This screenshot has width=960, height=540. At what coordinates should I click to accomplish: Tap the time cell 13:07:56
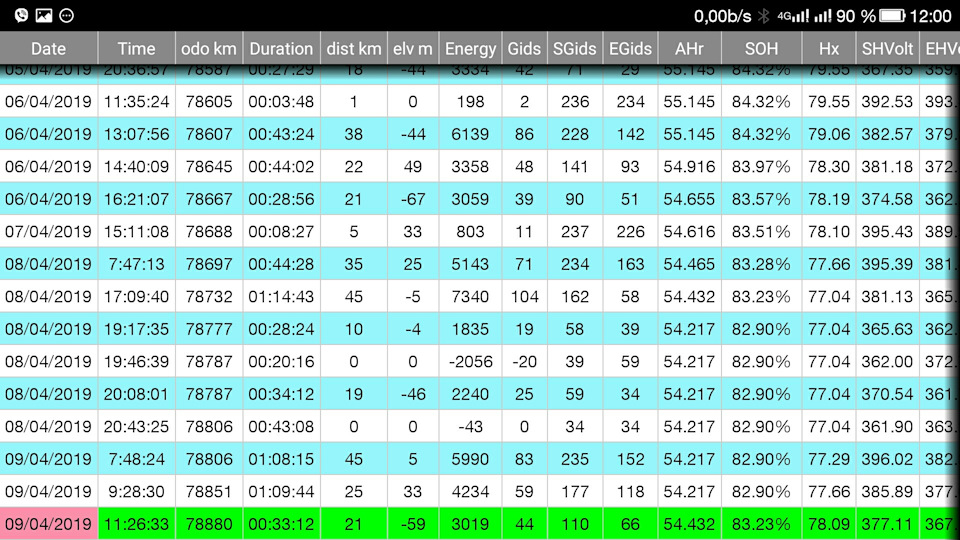(x=137, y=134)
